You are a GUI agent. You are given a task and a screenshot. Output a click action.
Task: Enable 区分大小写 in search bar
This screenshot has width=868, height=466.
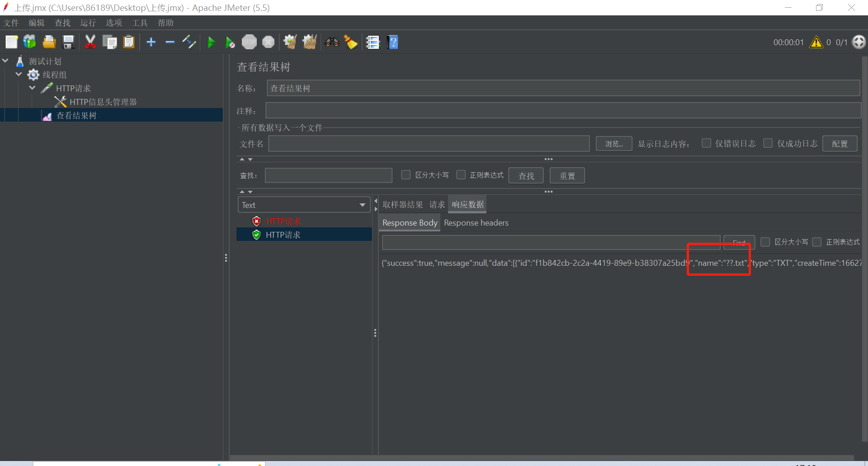click(406, 174)
